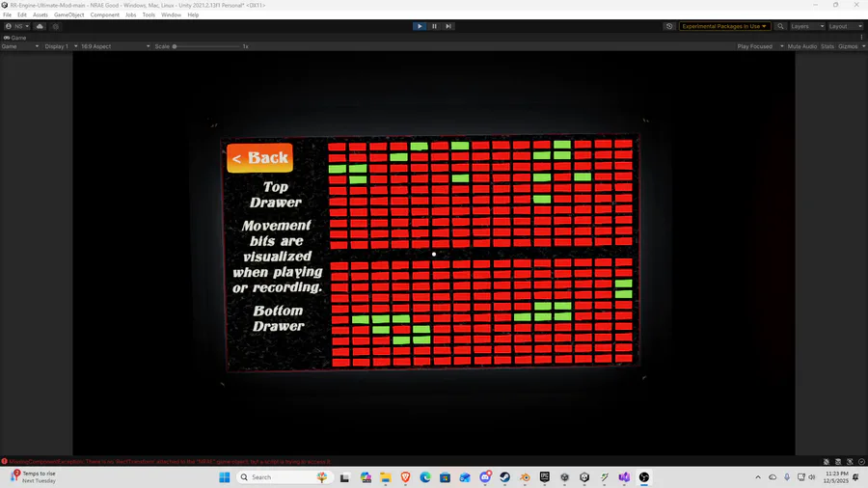
Task: Click the second status bar icon at bottom right
Action: coord(838,461)
